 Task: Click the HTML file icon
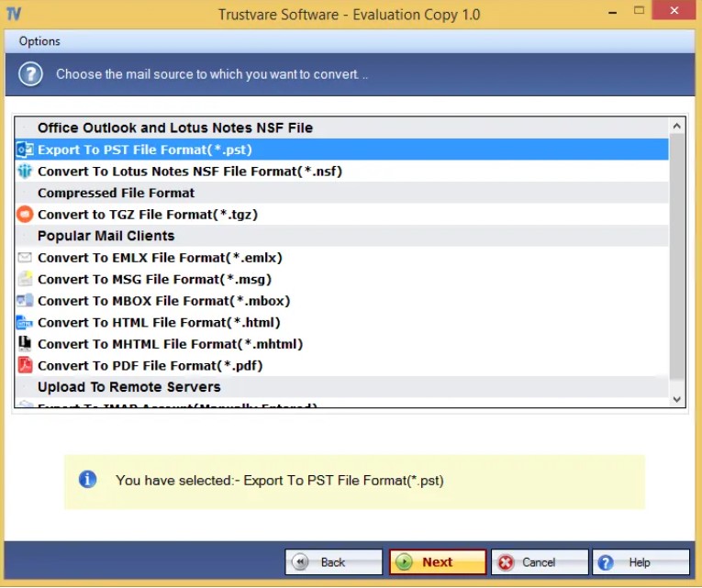25,322
